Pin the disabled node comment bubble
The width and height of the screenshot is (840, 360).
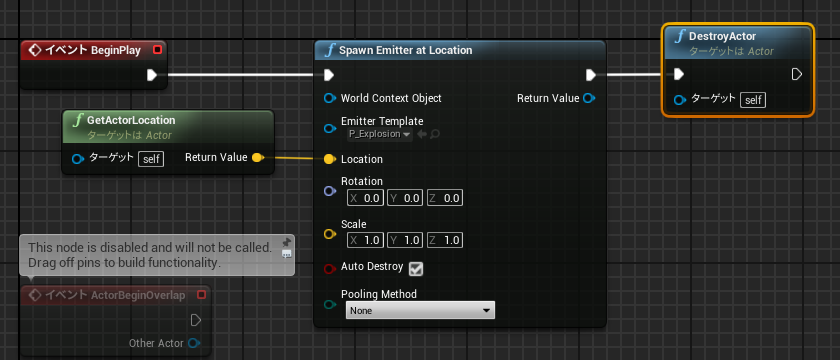pyautogui.click(x=287, y=242)
